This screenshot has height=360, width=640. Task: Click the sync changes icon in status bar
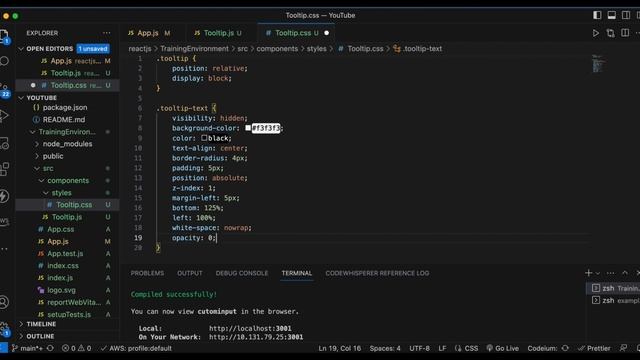(50, 348)
